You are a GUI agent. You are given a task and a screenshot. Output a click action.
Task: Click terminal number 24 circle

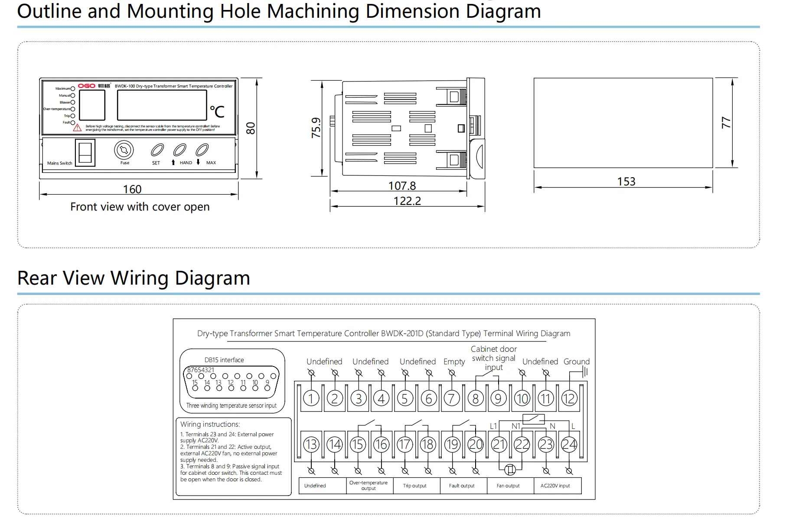pos(569,444)
